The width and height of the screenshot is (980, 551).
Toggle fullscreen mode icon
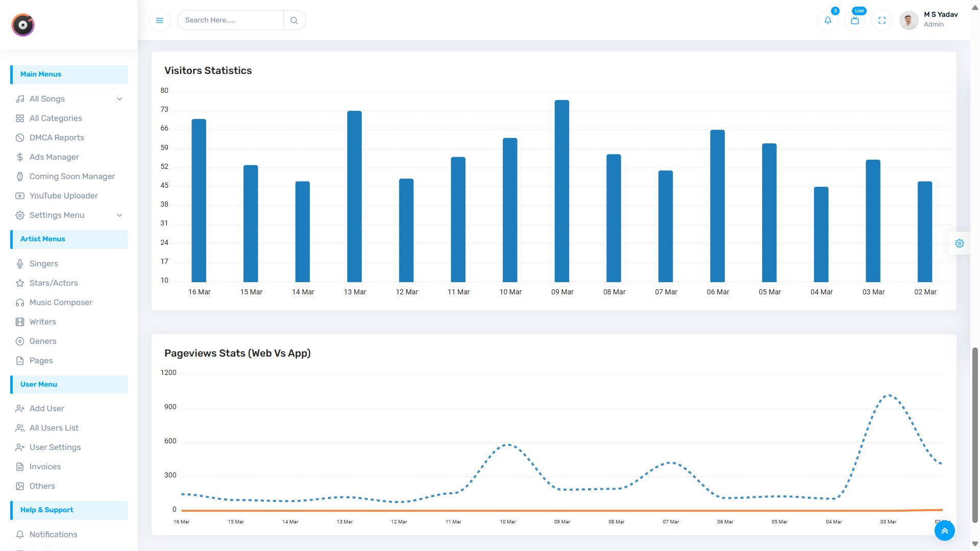point(882,21)
